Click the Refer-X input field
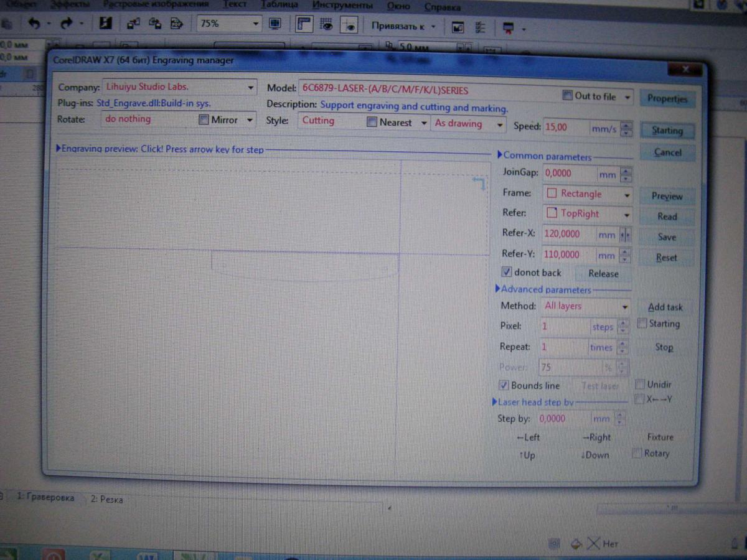The width and height of the screenshot is (747, 560). (x=570, y=235)
